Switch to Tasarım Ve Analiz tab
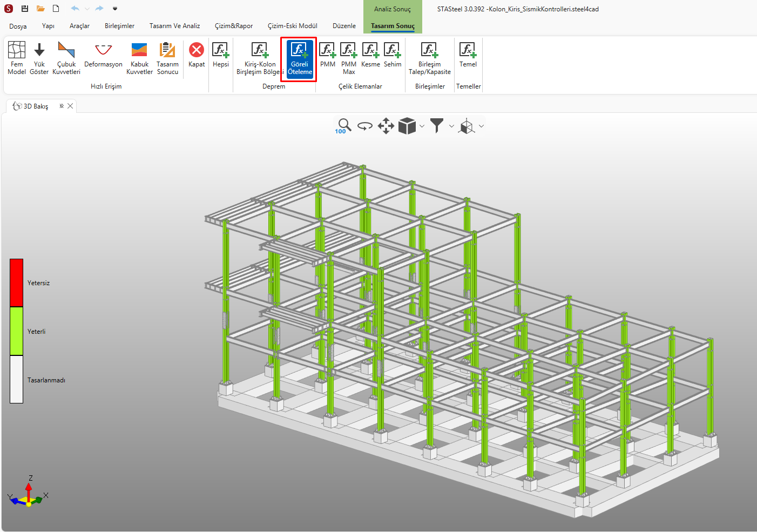This screenshot has height=532, width=757. coord(174,26)
